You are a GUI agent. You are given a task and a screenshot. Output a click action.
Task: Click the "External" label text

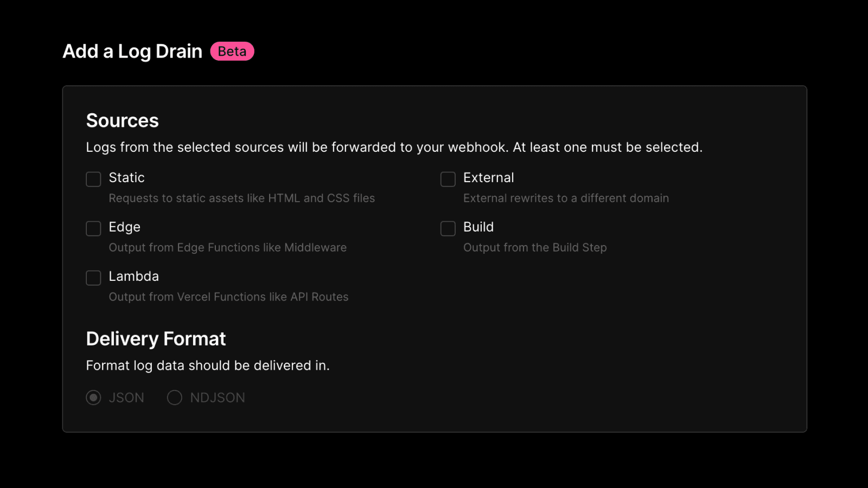pyautogui.click(x=488, y=178)
